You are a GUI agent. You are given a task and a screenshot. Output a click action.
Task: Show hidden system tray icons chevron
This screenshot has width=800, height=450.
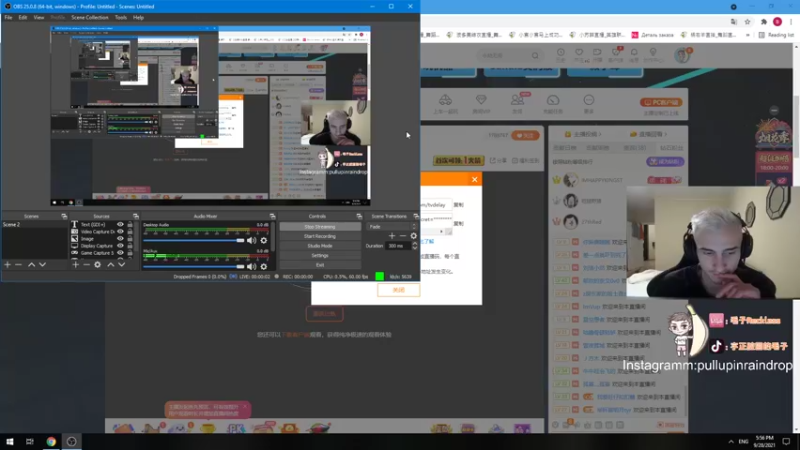(731, 442)
